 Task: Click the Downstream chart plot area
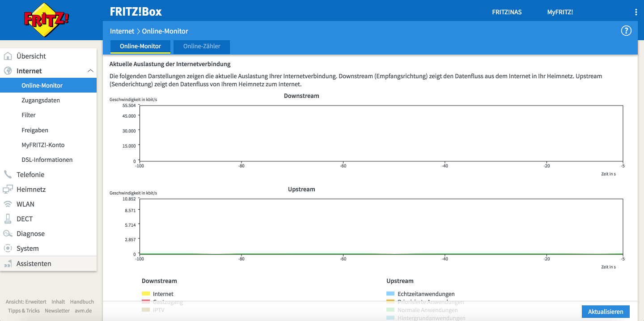tap(381, 133)
